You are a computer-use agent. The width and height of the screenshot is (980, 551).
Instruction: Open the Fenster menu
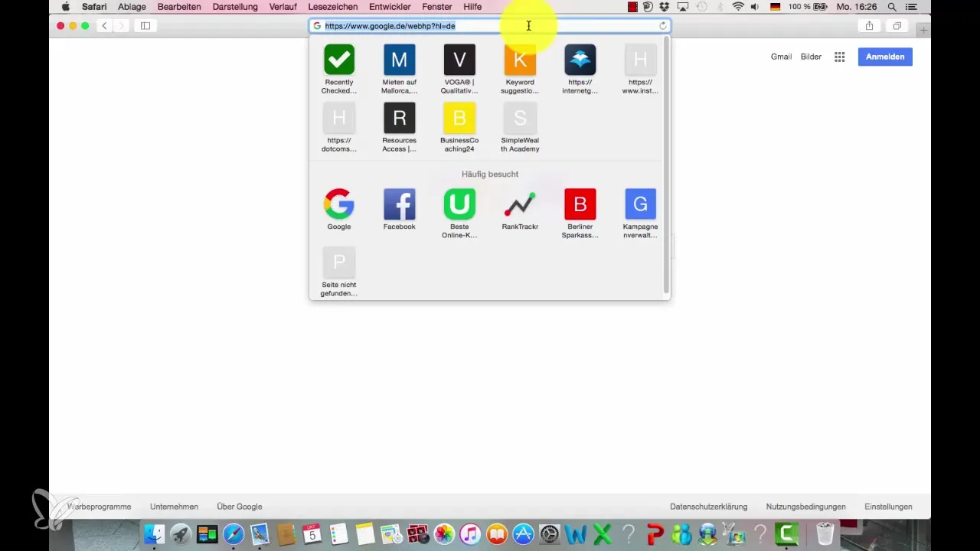[x=437, y=7]
